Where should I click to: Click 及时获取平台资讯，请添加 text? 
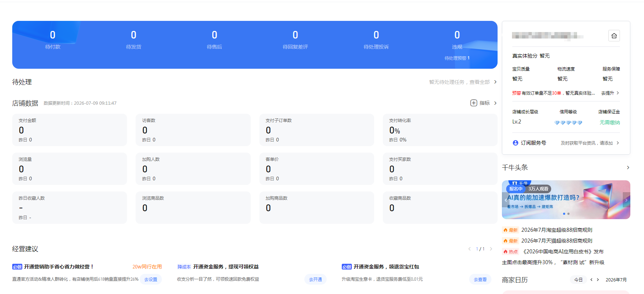point(587,143)
